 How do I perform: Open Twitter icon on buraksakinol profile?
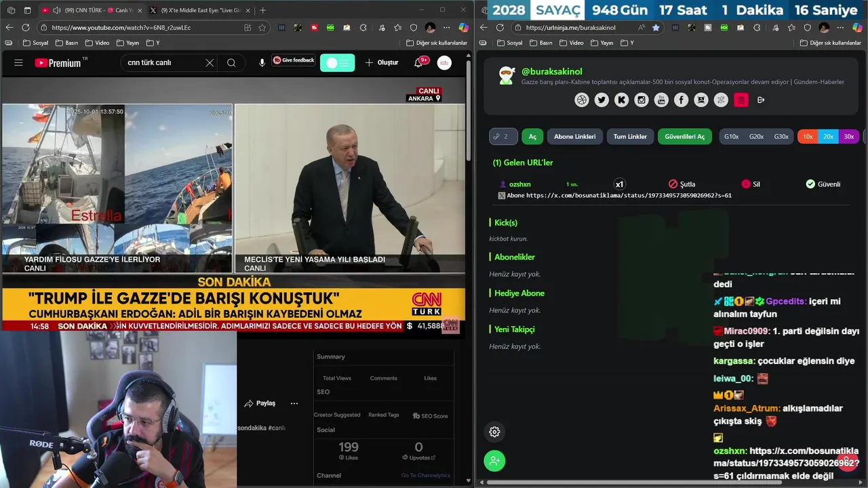click(601, 100)
